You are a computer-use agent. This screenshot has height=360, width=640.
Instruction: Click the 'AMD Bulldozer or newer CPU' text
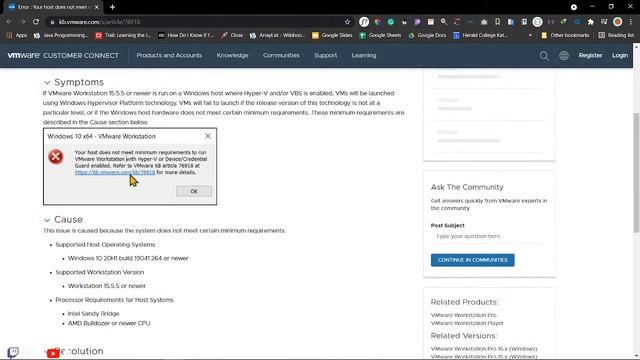(x=109, y=323)
